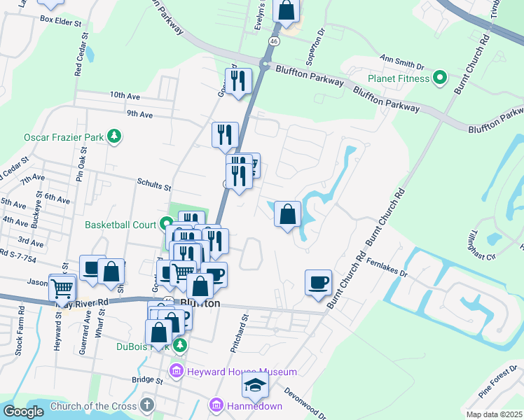Select the Heyward House Museum label
Image resolution: width=524 pixels, height=420 pixels.
pos(242,372)
